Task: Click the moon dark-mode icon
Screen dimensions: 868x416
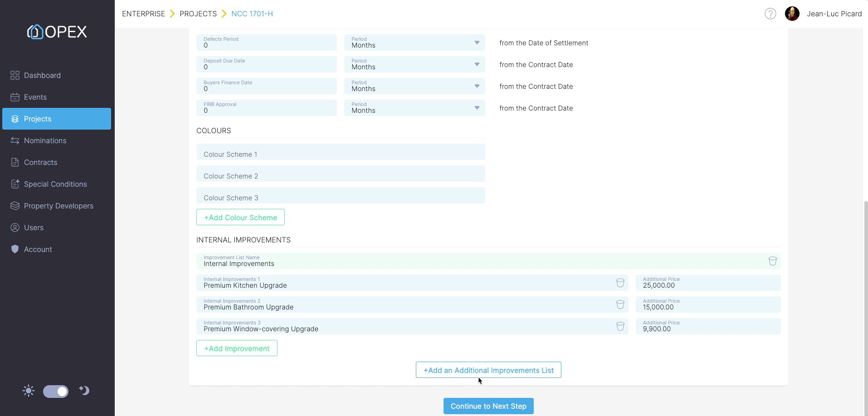Action: coord(84,391)
